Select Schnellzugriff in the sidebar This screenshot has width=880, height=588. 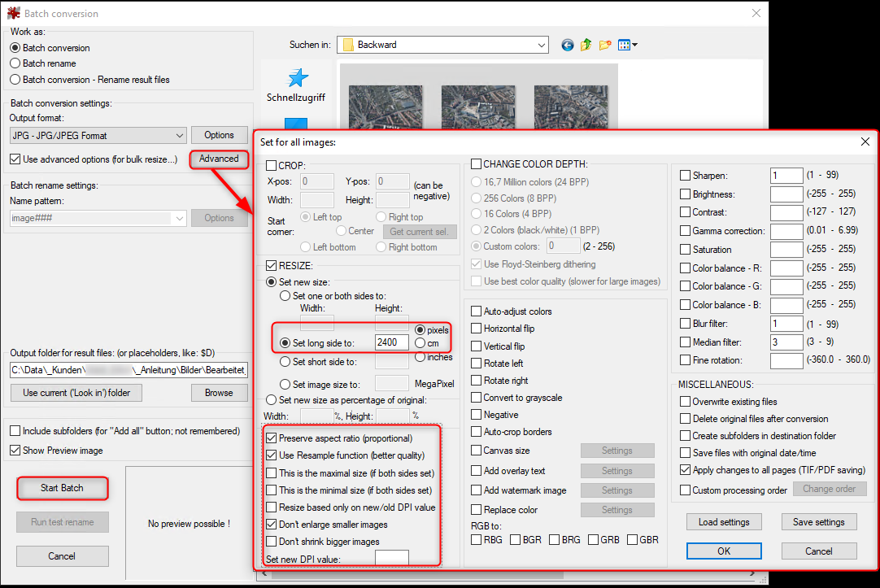point(294,84)
